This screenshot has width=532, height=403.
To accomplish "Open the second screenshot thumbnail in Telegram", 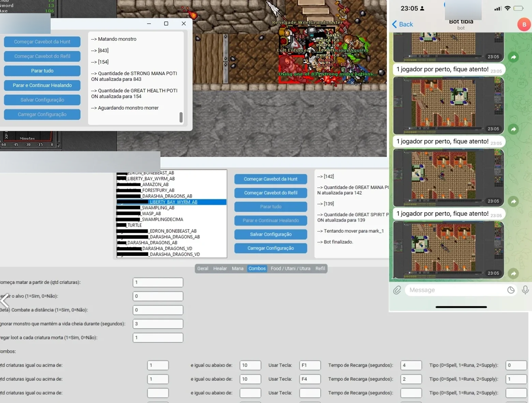I will (448, 105).
